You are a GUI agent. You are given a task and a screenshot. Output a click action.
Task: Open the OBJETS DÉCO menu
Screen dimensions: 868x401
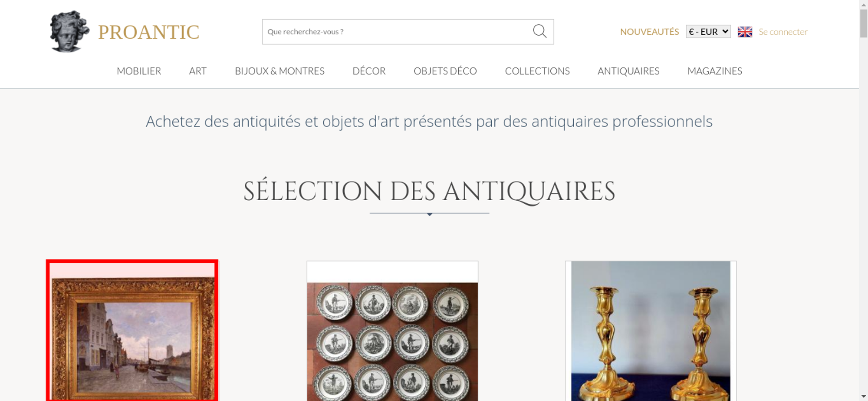tap(445, 71)
